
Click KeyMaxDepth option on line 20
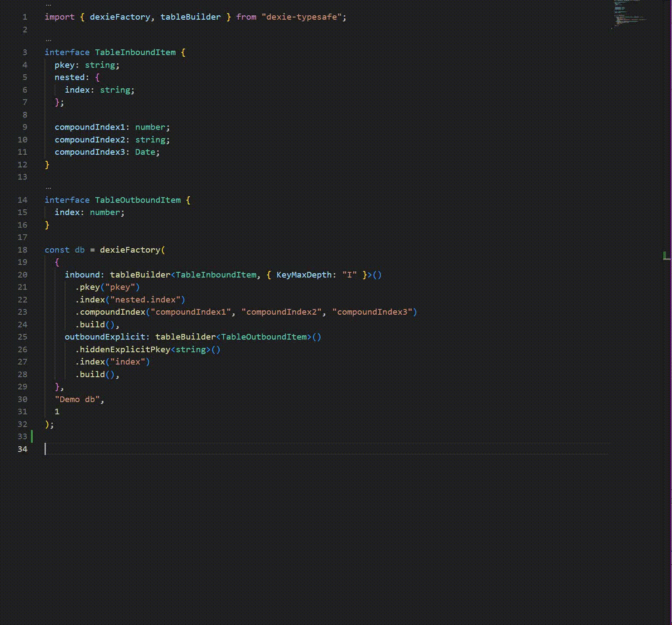[304, 275]
